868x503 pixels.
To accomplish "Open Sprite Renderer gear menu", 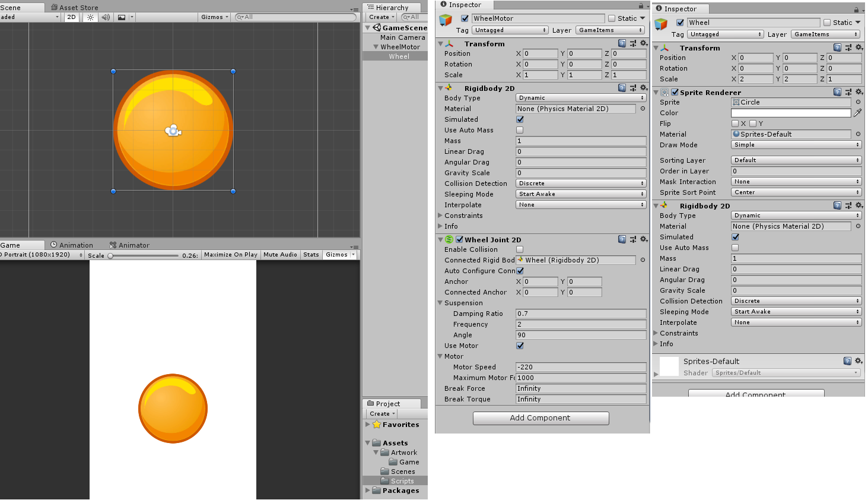I will click(859, 92).
